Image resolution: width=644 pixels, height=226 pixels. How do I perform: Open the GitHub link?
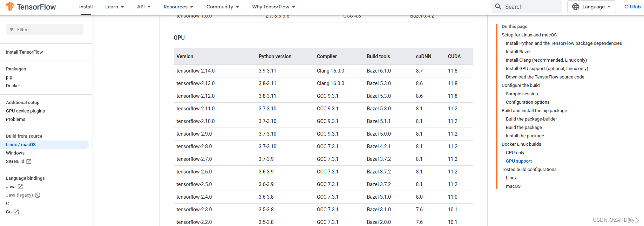coord(632,7)
